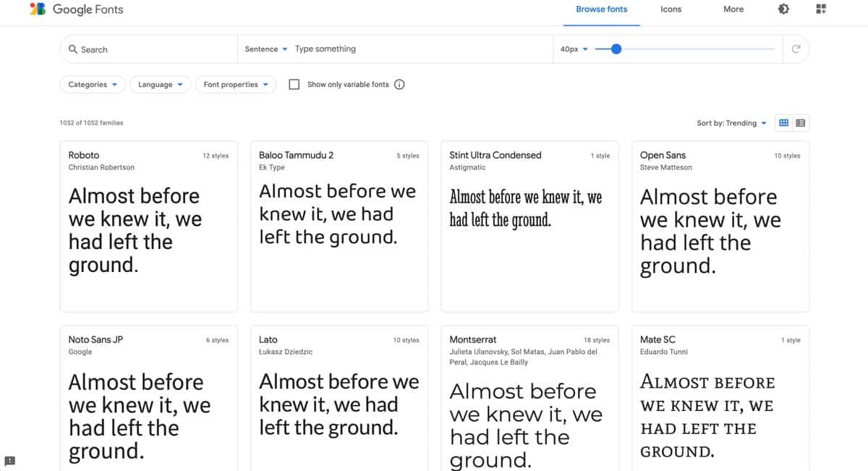
Task: Click Lato's 10 styles label
Action: [406, 340]
